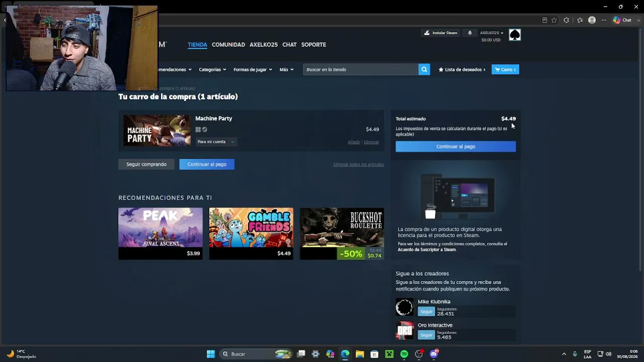Open the Para mi cuenta dropdown
The width and height of the screenshot is (644, 362).
coord(216,142)
